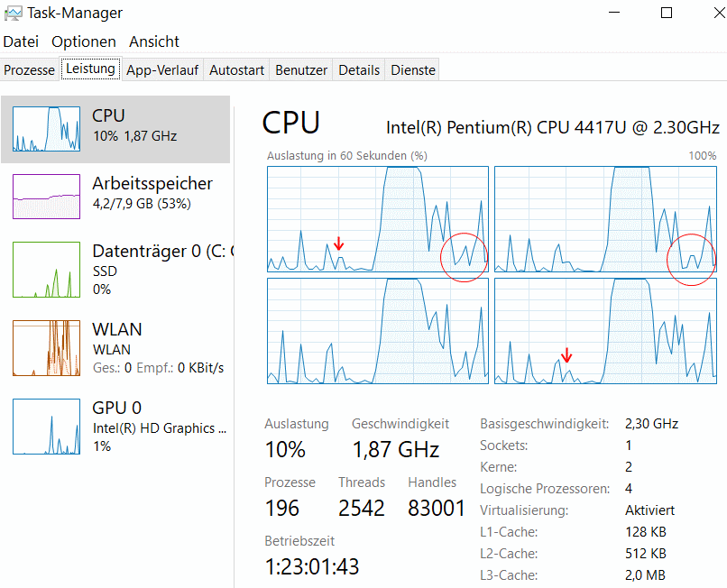The image size is (727, 588).
Task: Click the bottom-left logical processor graph
Action: point(378,331)
